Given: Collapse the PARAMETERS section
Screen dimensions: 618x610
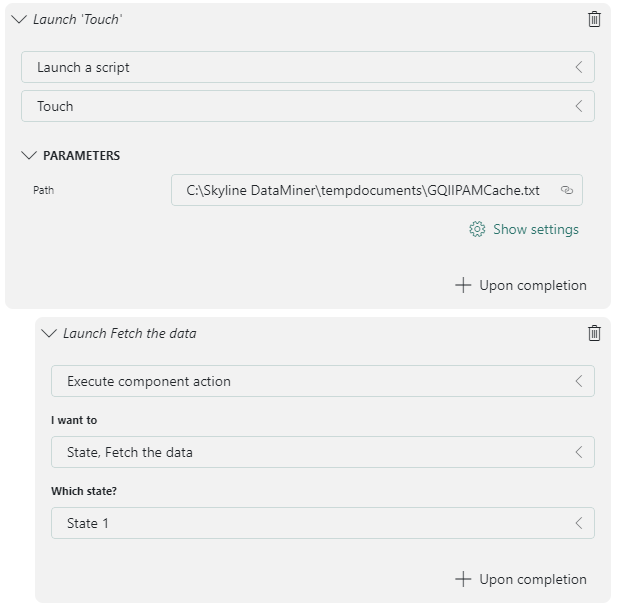Looking at the screenshot, I should pyautogui.click(x=29, y=156).
